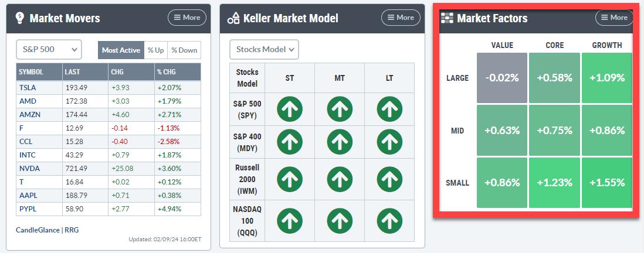Select the Small Growth +1.55% tile
644x253 pixels.
(606, 182)
